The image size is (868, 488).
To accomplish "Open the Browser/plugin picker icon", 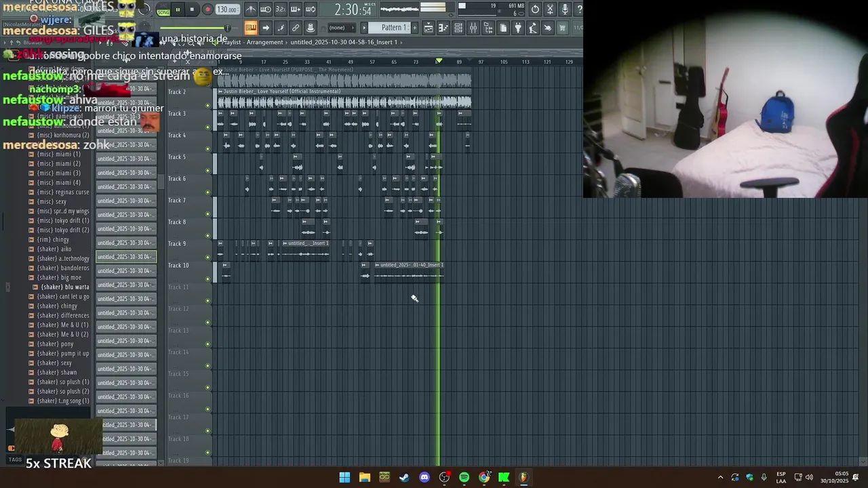I will (x=488, y=28).
